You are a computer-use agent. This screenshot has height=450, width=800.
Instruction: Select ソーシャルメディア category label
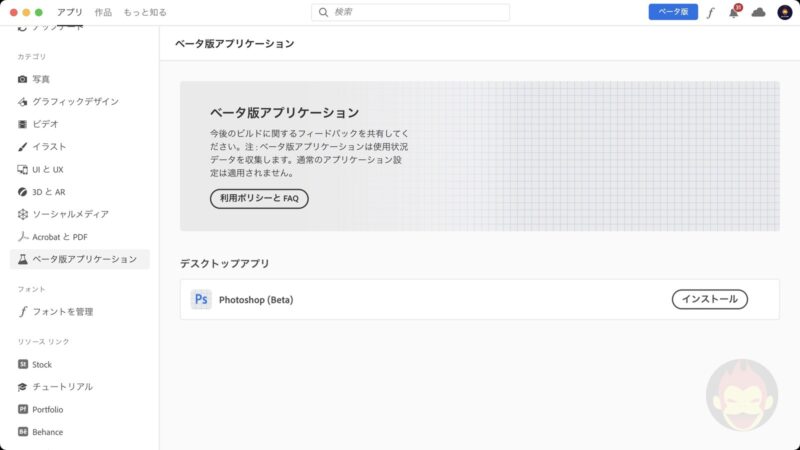click(x=70, y=214)
